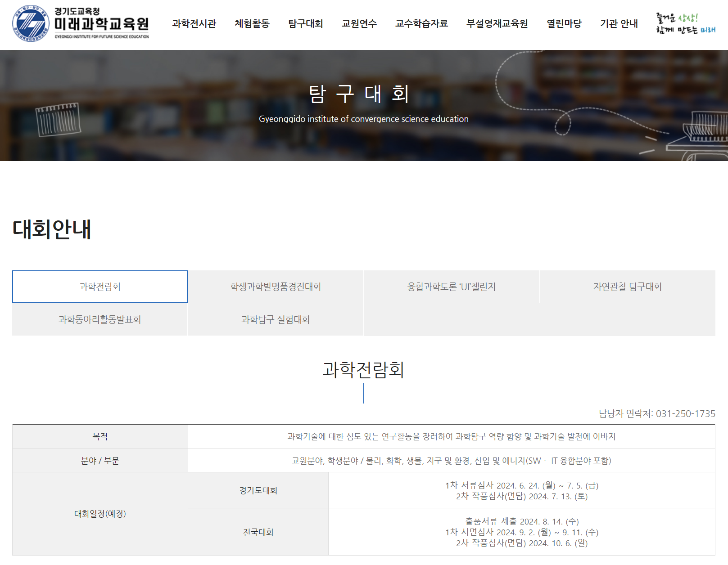Open the 기관 안내 menu
The height and width of the screenshot is (565, 728).
[619, 23]
